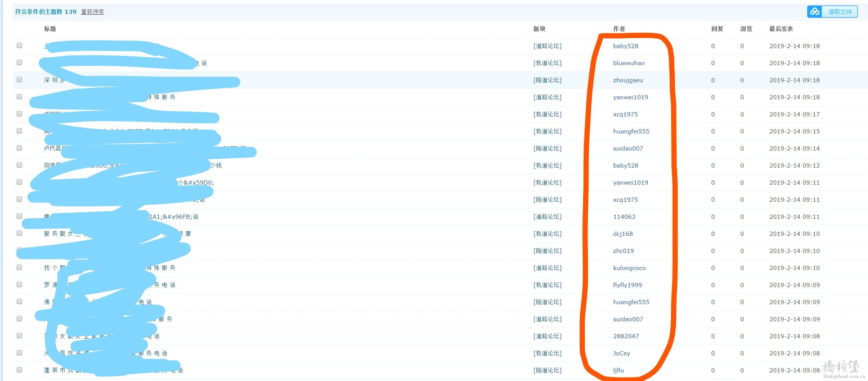Image resolution: width=868 pixels, height=381 pixels.
Task: Tick the checkbox for bluewuhan's row
Action: pos(19,62)
